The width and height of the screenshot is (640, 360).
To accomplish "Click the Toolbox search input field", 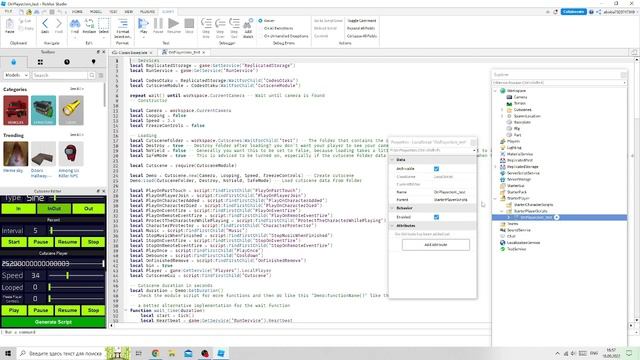I will tap(60, 75).
